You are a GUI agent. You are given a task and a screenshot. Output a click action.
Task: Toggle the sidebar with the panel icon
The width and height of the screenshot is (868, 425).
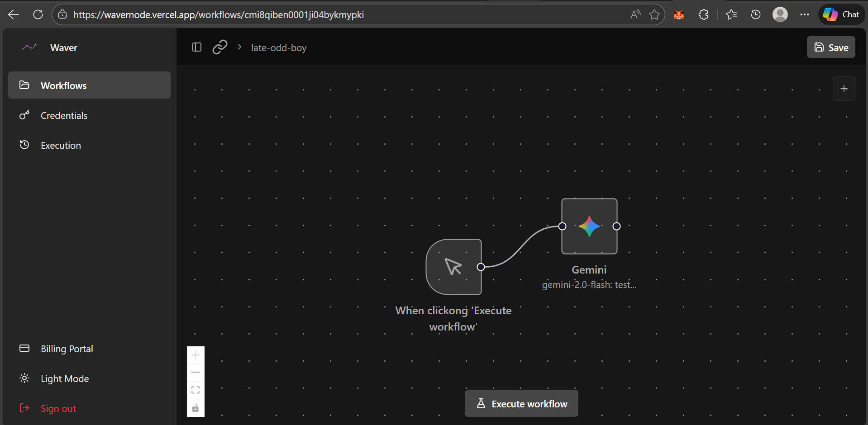point(196,47)
